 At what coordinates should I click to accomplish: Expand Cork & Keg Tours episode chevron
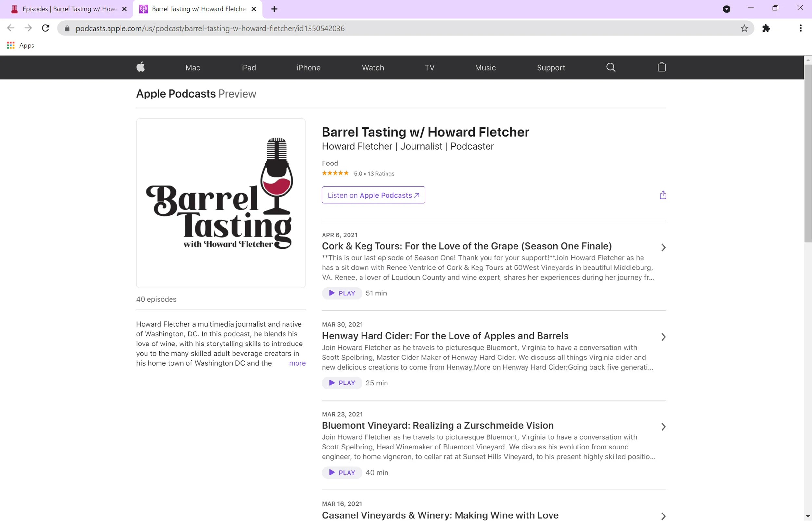click(663, 248)
